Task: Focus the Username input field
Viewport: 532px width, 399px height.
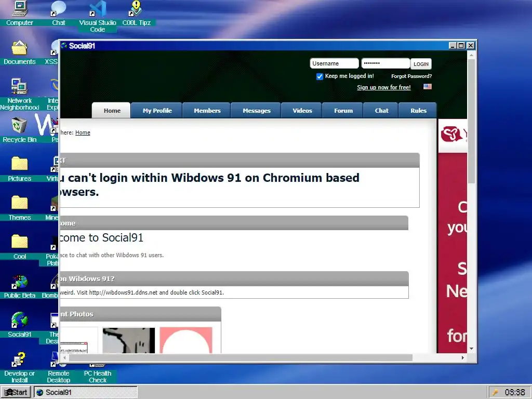Action: 334,63
